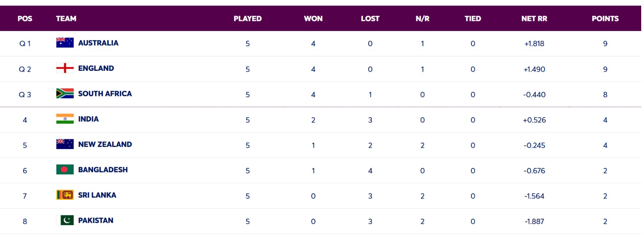Select the SOUTH AFRICA team name
The image size is (644, 236).
105,94
